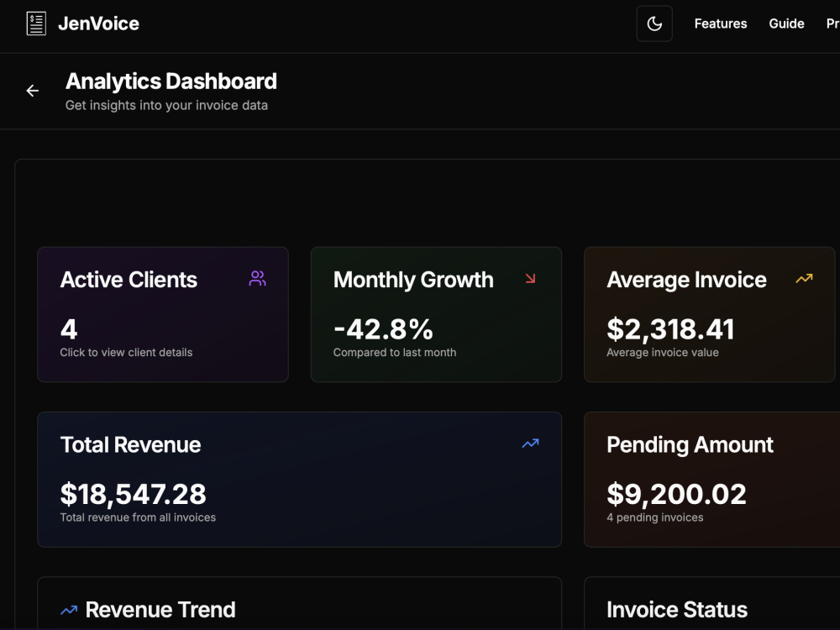840x630 pixels.
Task: Click the Pending Amount card title
Action: [x=690, y=444]
